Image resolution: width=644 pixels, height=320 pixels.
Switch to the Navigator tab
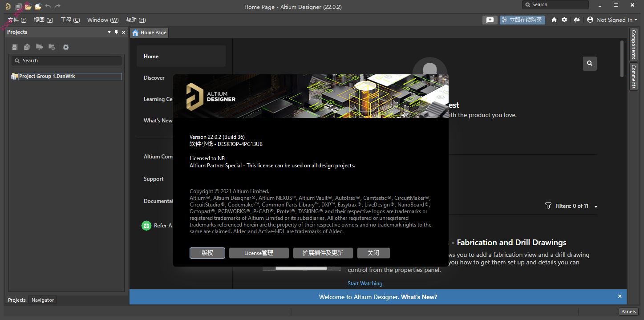43,300
